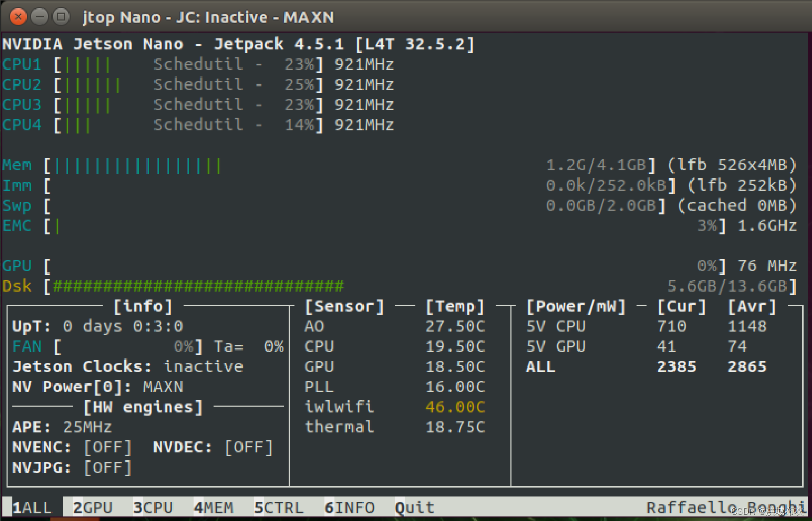Image resolution: width=812 pixels, height=521 pixels.
Task: Close the jtop window
Action: click(x=19, y=17)
